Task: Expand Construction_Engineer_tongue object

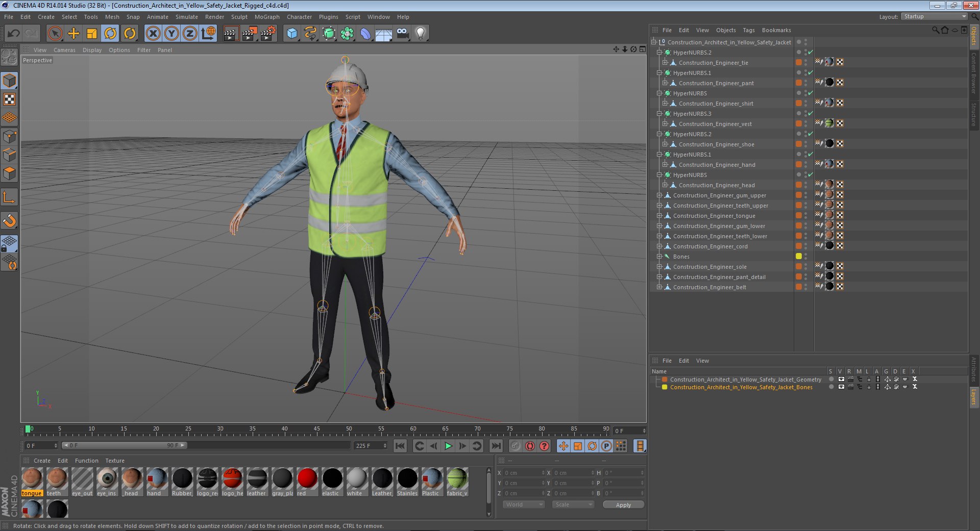Action: click(x=659, y=216)
